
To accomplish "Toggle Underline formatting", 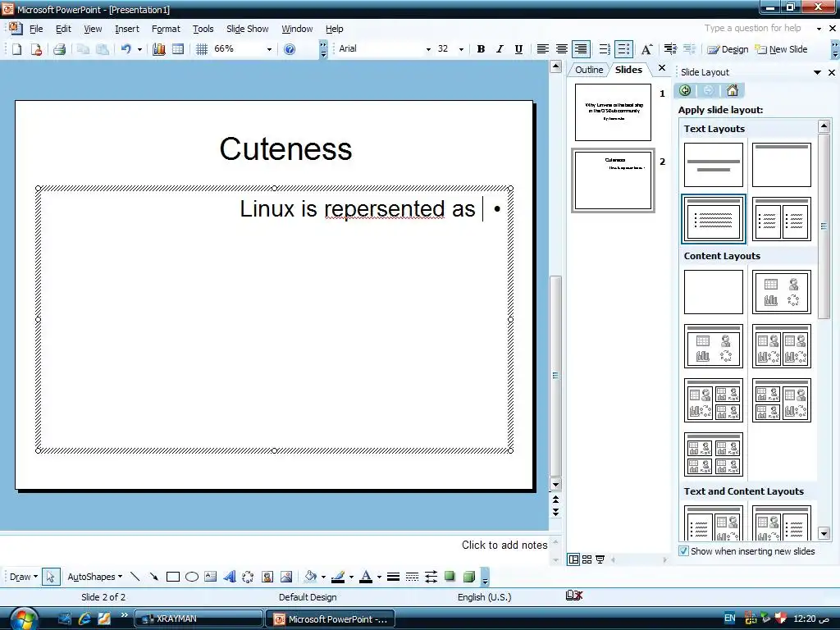I will coord(518,49).
